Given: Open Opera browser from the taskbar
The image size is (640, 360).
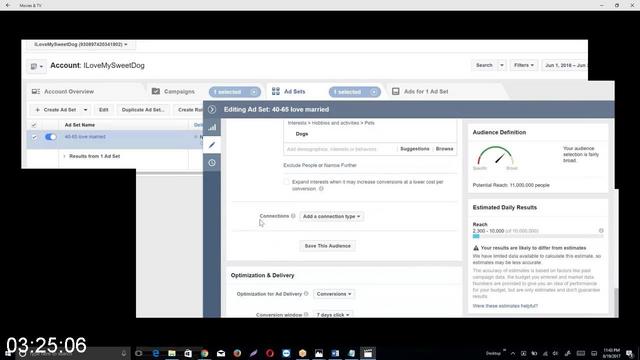Looking at the screenshot, I should 270,353.
